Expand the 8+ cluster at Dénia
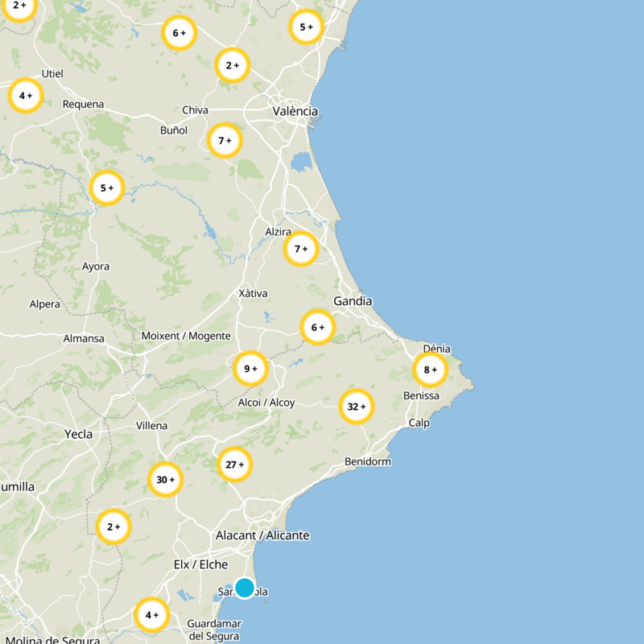Image resolution: width=644 pixels, height=644 pixels. 430,369
